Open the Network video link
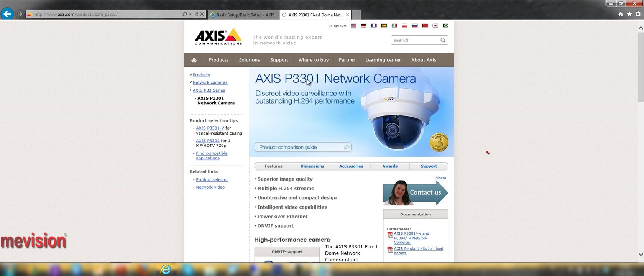This screenshot has width=644, height=276. click(x=210, y=187)
